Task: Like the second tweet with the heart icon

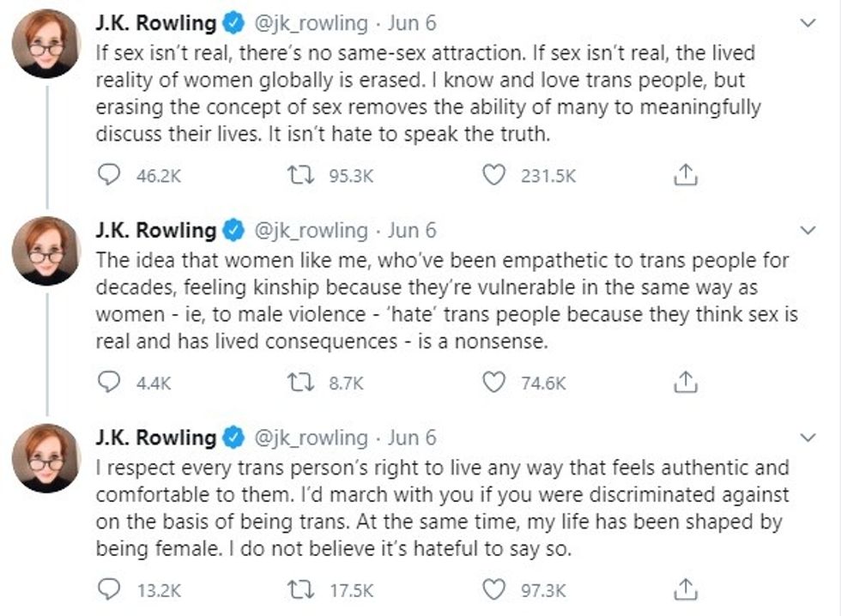Action: tap(493, 381)
